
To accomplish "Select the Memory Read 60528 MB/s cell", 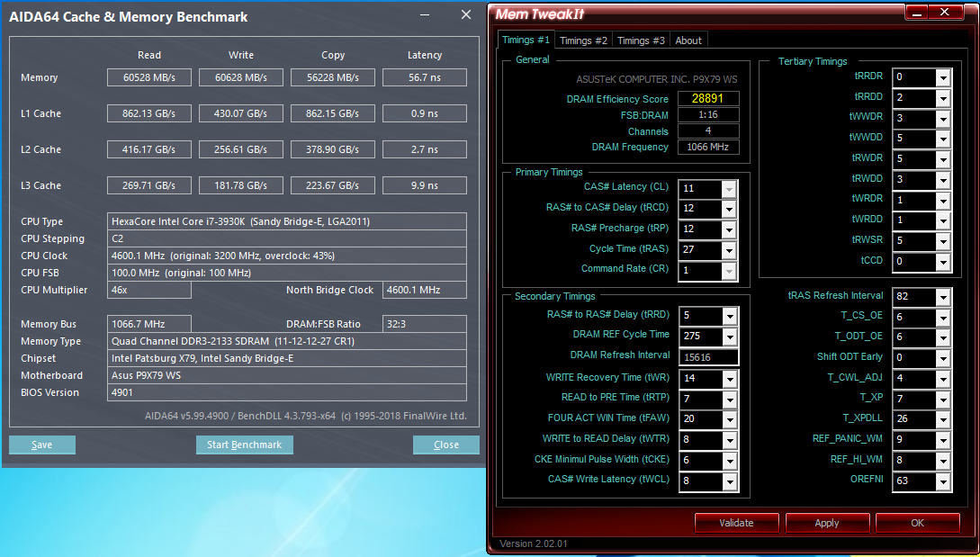I will point(149,77).
